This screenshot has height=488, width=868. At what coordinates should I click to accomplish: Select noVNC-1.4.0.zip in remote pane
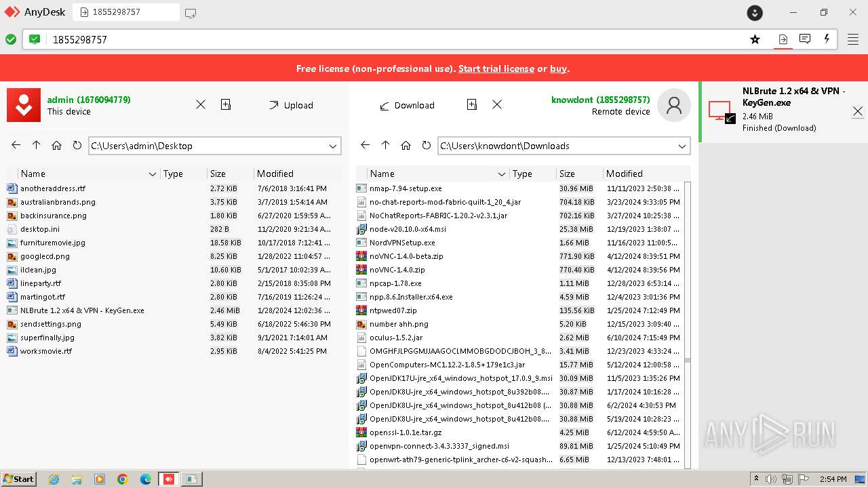(x=397, y=270)
